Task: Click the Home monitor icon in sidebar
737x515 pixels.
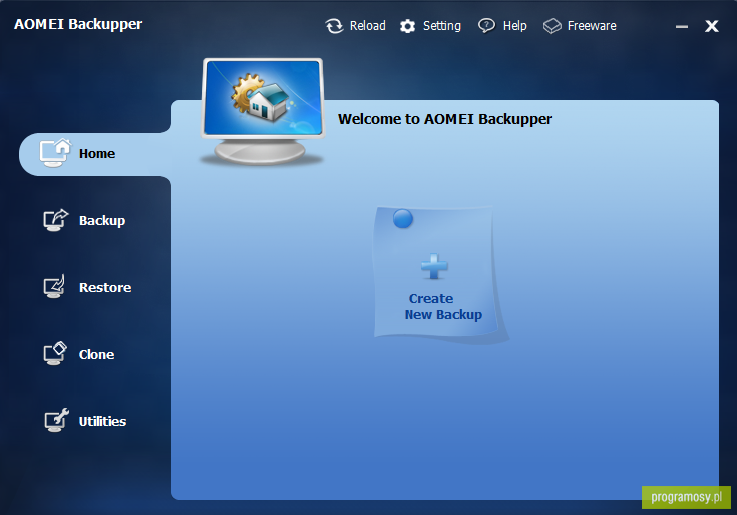Action: [55, 153]
